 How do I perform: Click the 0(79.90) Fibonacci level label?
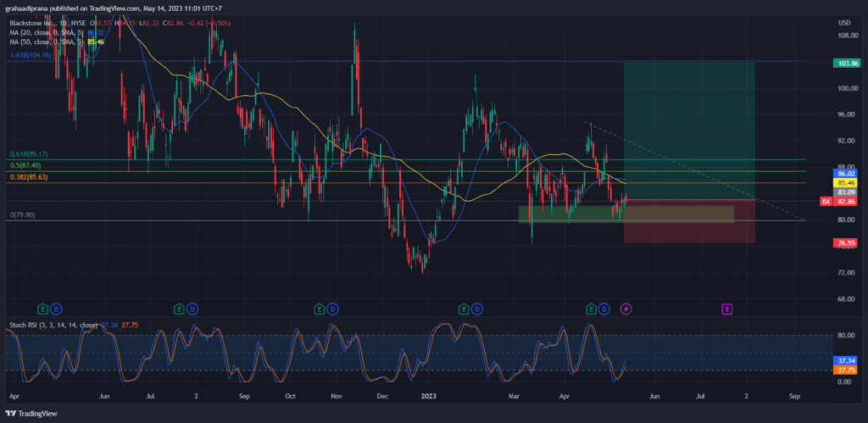click(x=22, y=214)
